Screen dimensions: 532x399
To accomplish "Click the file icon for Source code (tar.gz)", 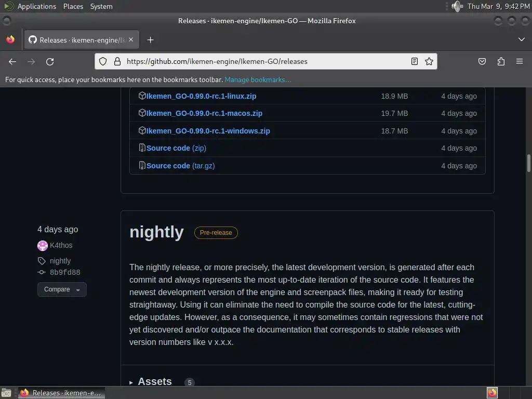I will [x=142, y=166].
